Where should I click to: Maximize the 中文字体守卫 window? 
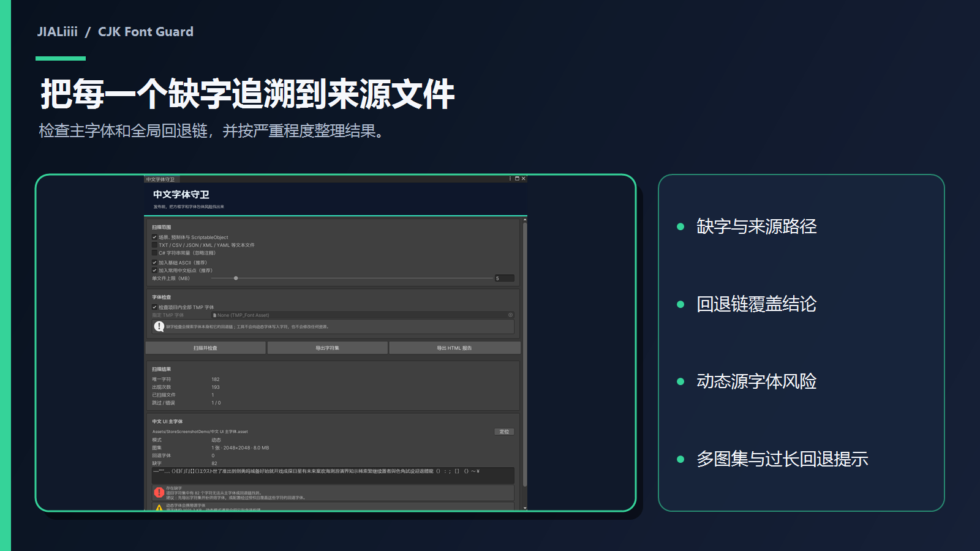pyautogui.click(x=517, y=179)
